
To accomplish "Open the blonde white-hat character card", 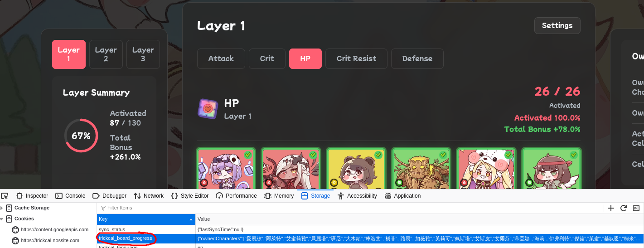I will pyautogui.click(x=486, y=168).
